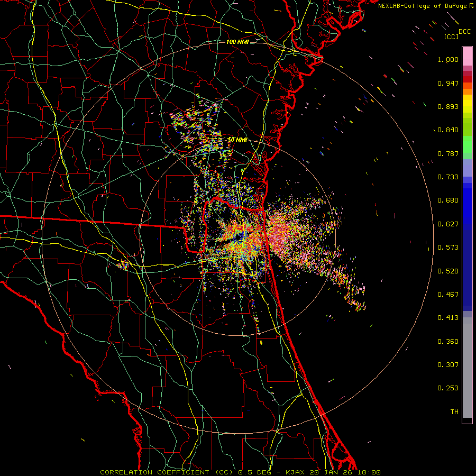This screenshot has height=476, width=476.
Task: Click the KJAX 20 JAN 26 10:00 timestamp
Action: tap(333, 472)
